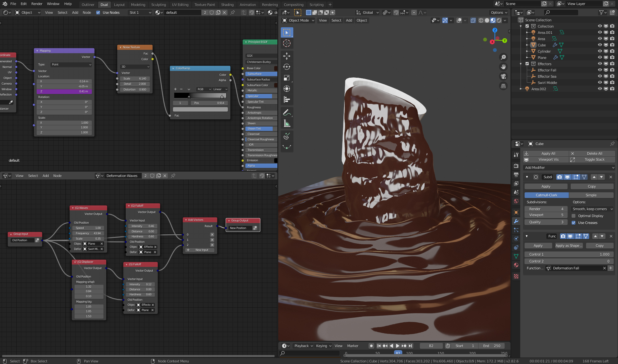Screen dimensions: 618x364
Task: Hide Cube in viewport via eye icon
Action: click(600, 45)
